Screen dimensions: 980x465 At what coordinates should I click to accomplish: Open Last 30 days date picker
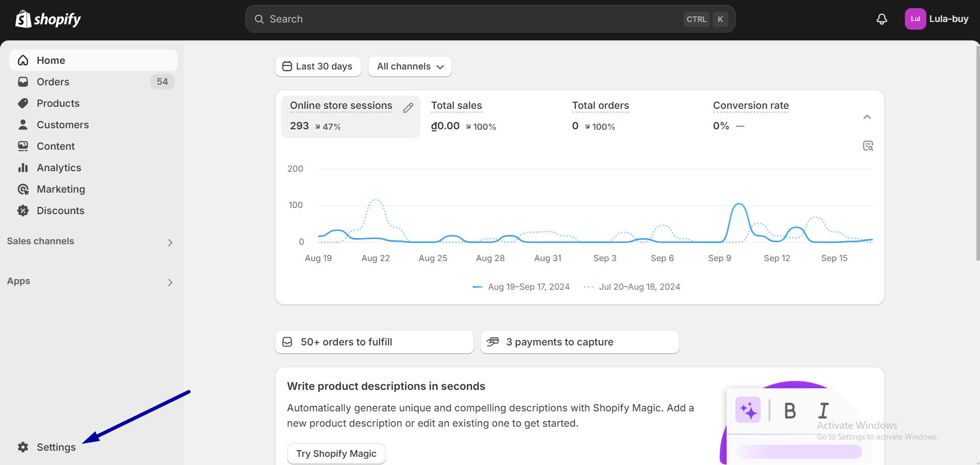point(318,66)
